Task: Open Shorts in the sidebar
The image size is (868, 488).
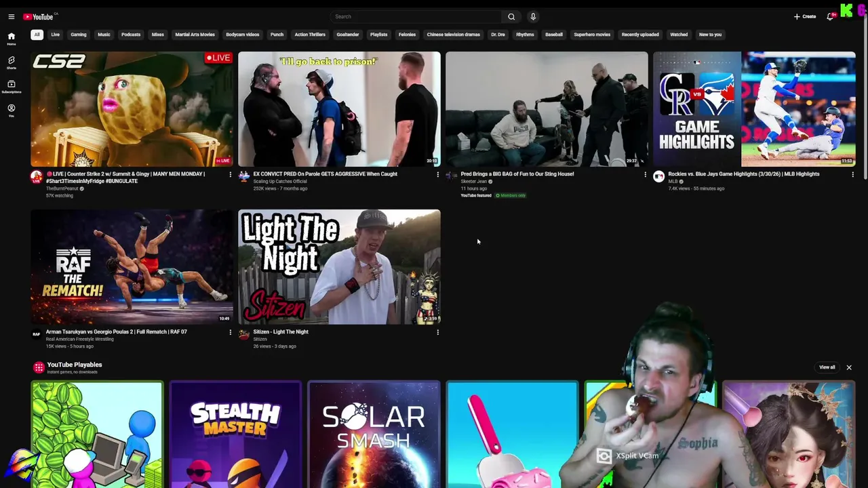Action: pos(11,62)
